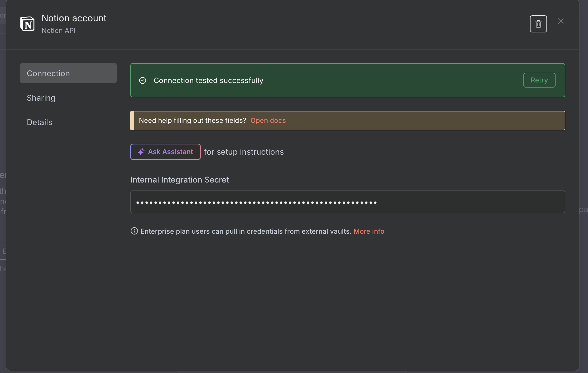This screenshot has width=588, height=373.
Task: Click the info circle icon near Enterprise note
Action: pyautogui.click(x=134, y=231)
